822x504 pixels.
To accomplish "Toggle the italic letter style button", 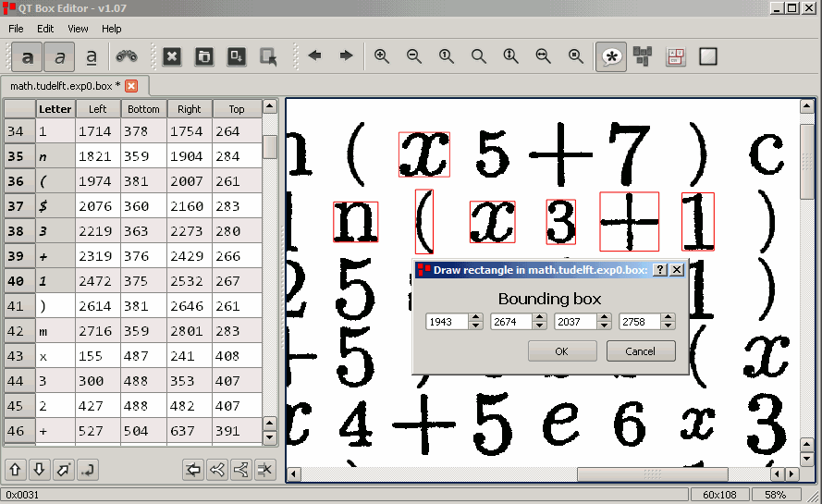I will [x=59, y=56].
